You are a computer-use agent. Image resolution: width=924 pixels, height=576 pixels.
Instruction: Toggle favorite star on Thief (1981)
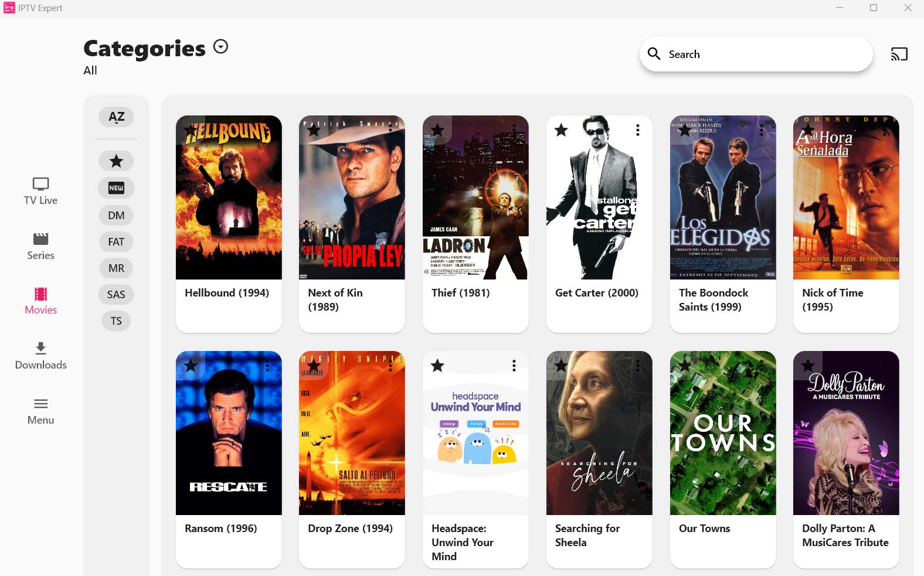coord(437,130)
